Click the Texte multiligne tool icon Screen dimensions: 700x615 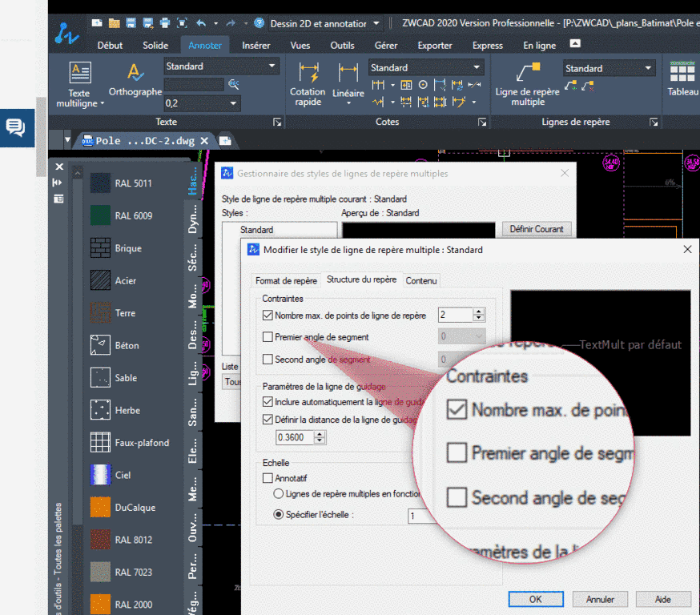pyautogui.click(x=80, y=72)
